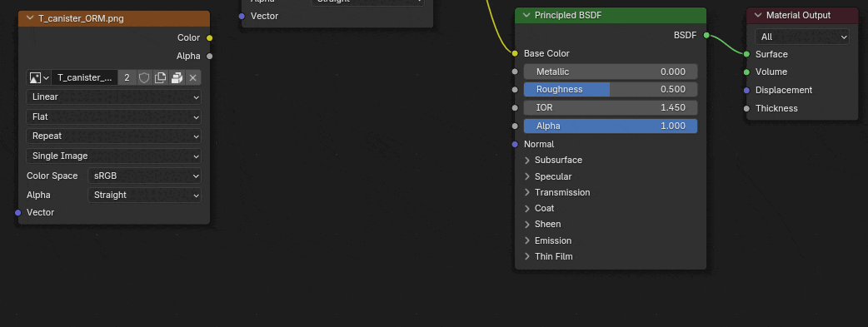The height and width of the screenshot is (327, 868).
Task: Open the All target dropdown
Action: click(801, 37)
